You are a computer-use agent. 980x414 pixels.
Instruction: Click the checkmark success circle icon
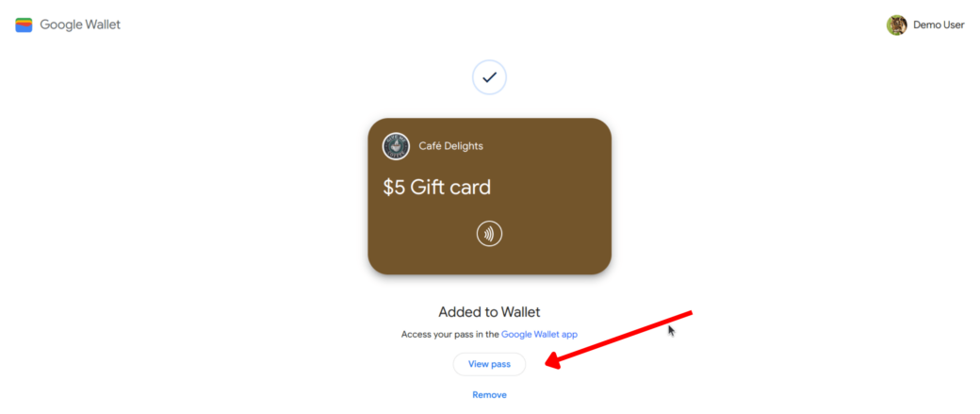click(489, 77)
